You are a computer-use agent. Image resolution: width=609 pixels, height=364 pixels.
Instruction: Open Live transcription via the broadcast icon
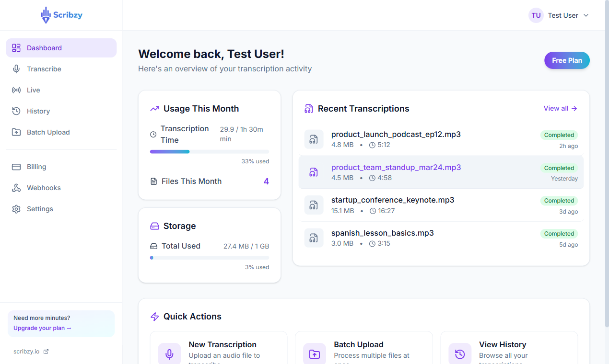coord(16,90)
